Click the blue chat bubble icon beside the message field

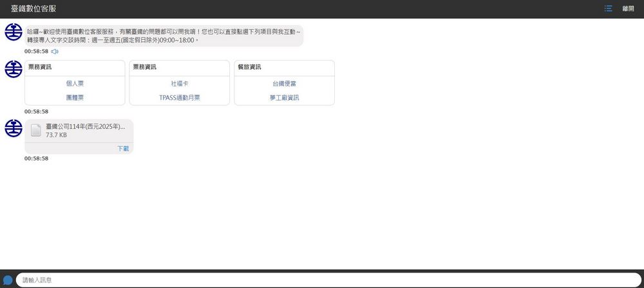point(8,280)
